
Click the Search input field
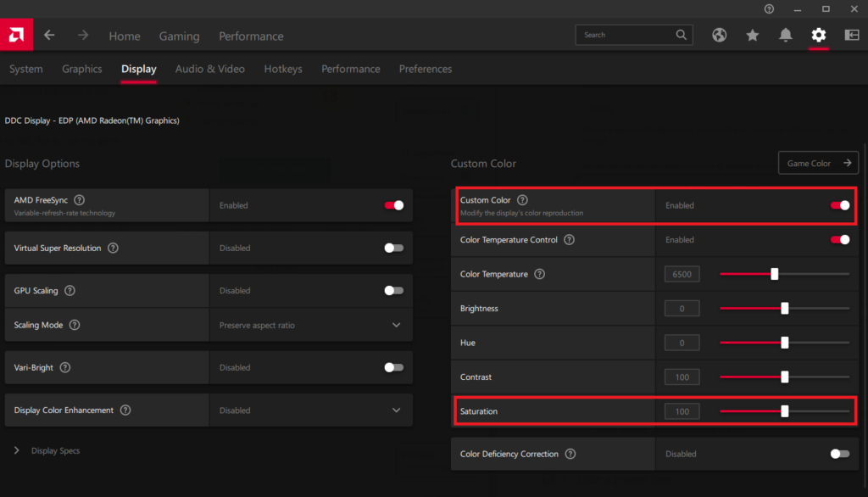[627, 35]
